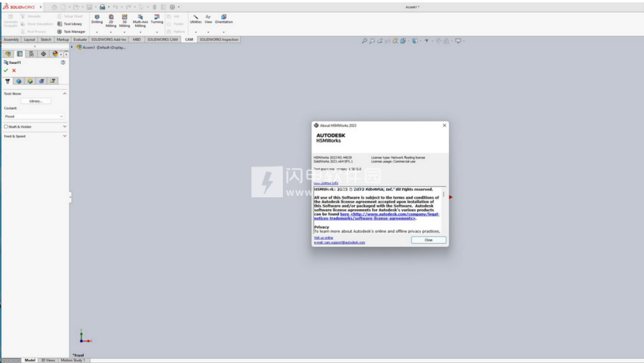The width and height of the screenshot is (644, 363).
Task: Open the 2D Milling tool
Action: (x=111, y=21)
